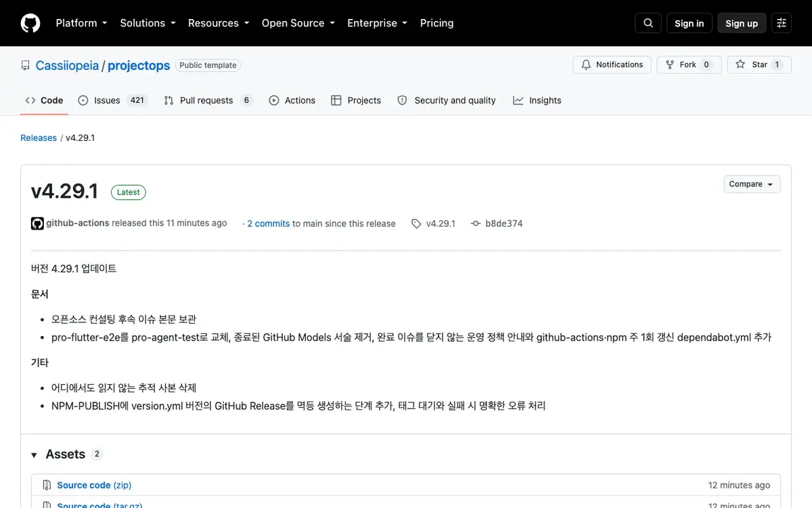
Task: Click the repository icon beside Cassiiopeia
Action: click(26, 66)
